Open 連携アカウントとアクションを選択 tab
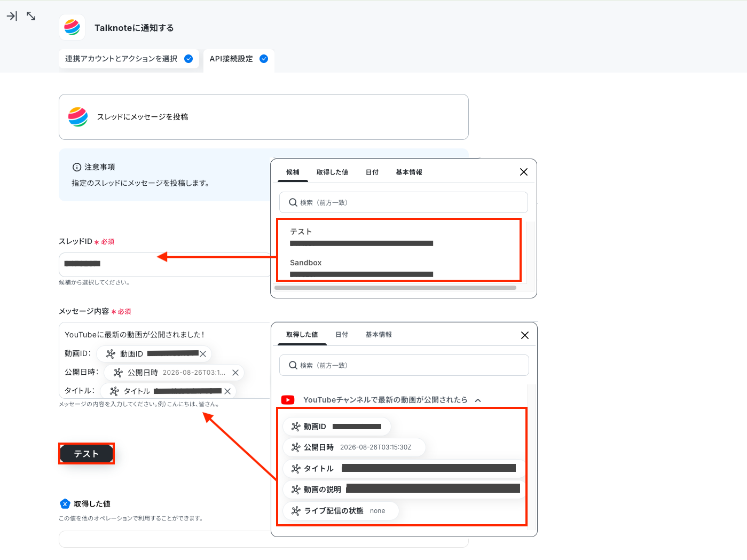This screenshot has height=560, width=747. click(x=129, y=59)
